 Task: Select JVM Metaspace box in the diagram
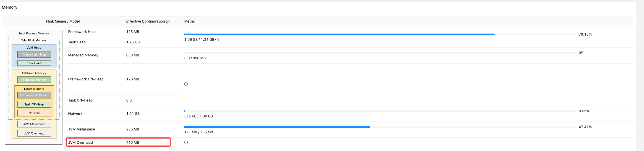(34, 124)
